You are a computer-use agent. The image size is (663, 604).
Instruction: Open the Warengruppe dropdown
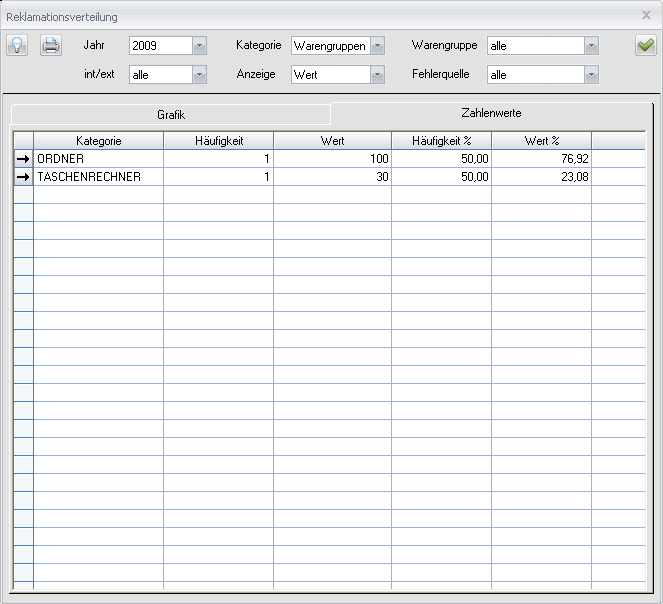tap(591, 46)
